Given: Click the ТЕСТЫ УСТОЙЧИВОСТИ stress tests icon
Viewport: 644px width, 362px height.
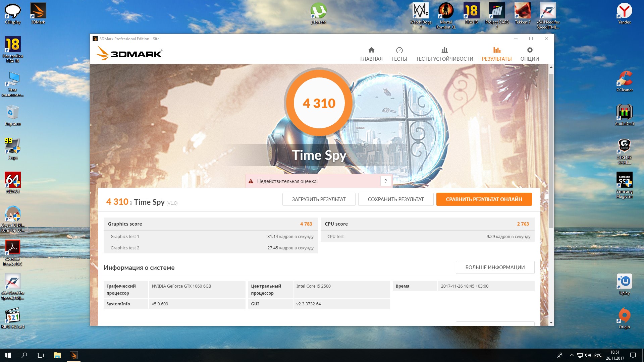Looking at the screenshot, I should point(444,54).
